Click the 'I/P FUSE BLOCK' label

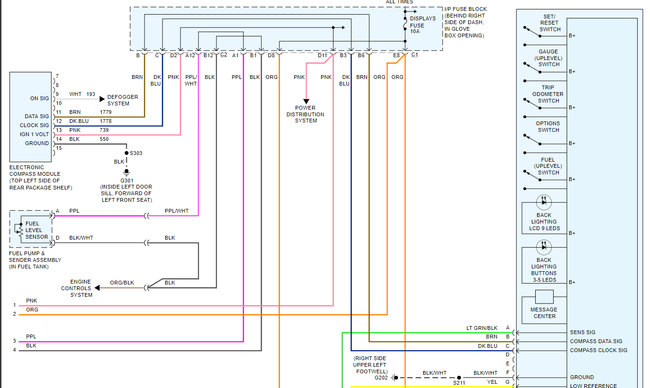click(466, 9)
